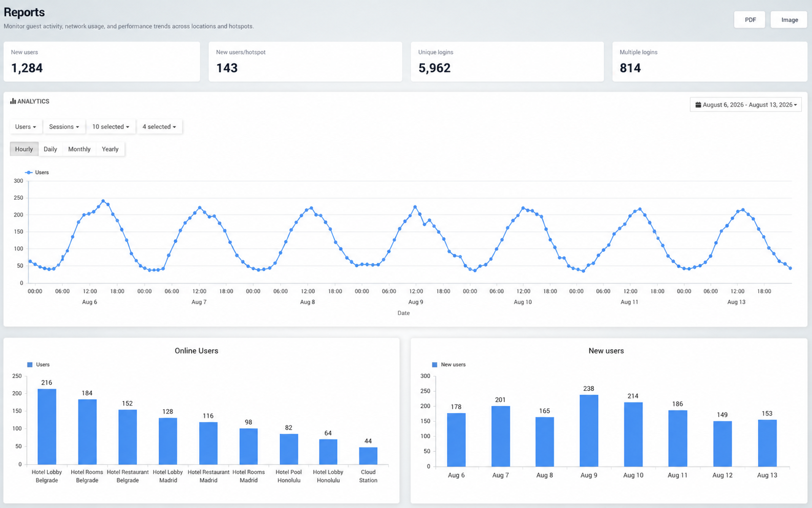
Task: Open the Unique logins card
Action: click(x=507, y=61)
